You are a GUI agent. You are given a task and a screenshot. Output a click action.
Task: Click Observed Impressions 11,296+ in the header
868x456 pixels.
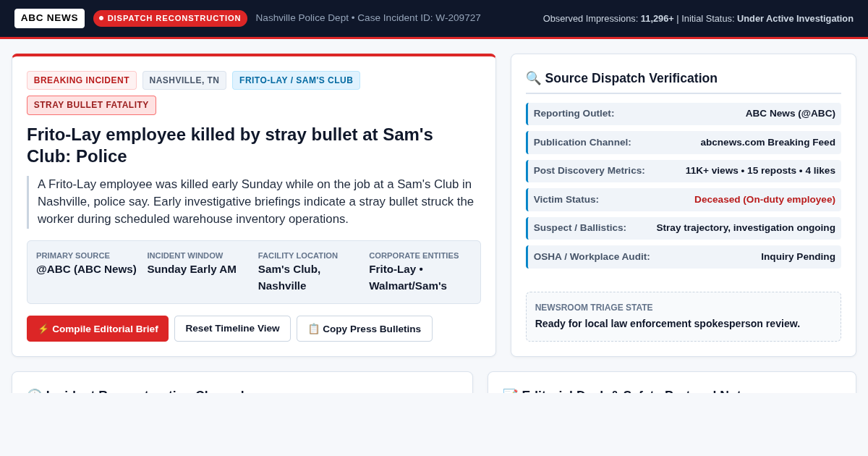coord(608,19)
